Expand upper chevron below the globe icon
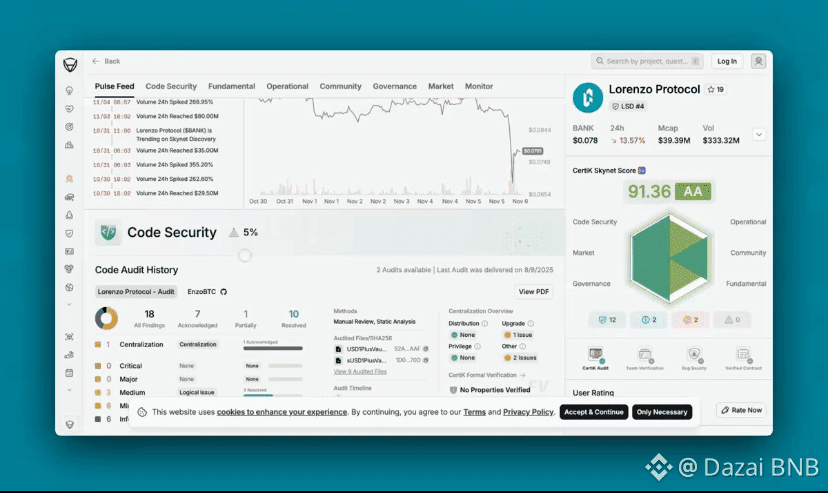 [69, 305]
